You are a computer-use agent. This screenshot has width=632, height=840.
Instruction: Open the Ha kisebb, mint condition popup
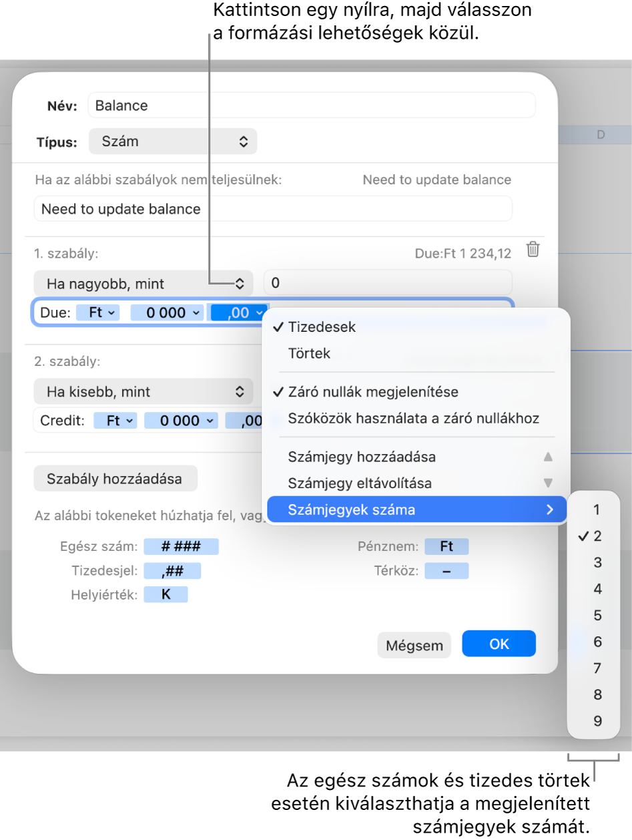click(143, 392)
